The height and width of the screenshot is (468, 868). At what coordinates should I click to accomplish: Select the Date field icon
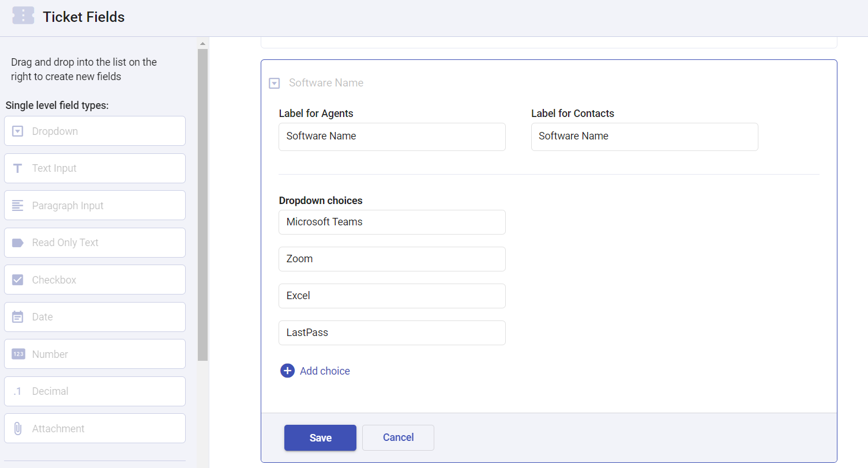click(17, 316)
